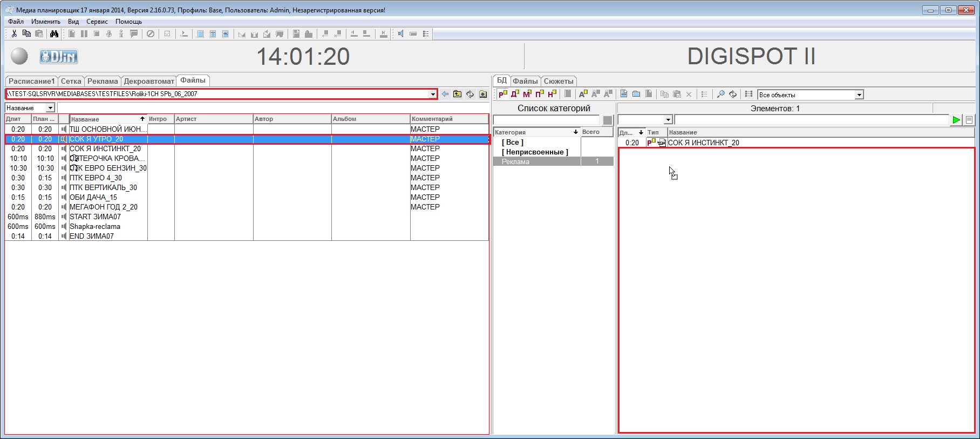Viewport: 980px width, 439px height.
Task: Click the file search text field beside 'Название' dropdown
Action: click(x=273, y=108)
